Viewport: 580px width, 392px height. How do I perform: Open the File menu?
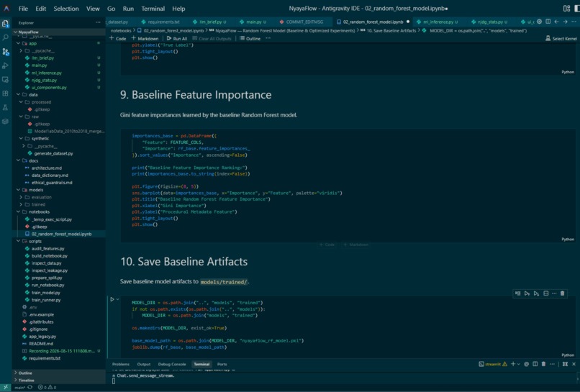coord(23,9)
